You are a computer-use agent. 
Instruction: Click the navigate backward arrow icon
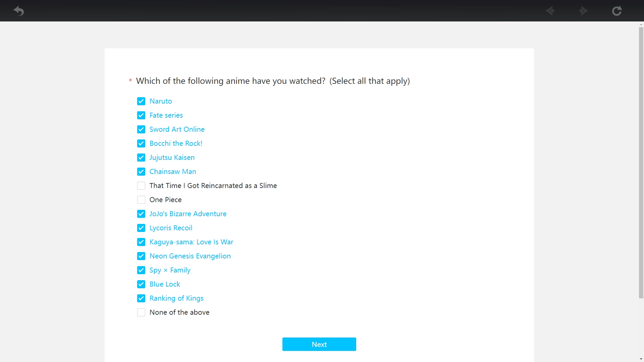[550, 11]
